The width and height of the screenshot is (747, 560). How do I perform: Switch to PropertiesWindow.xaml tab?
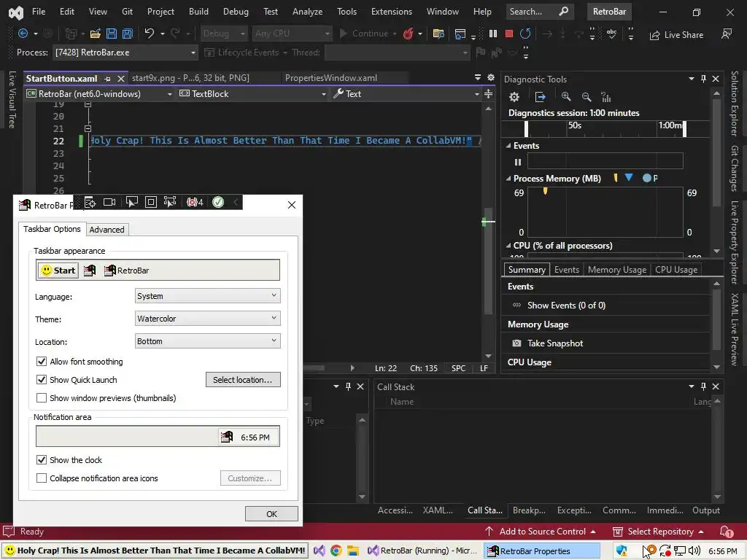coord(331,77)
